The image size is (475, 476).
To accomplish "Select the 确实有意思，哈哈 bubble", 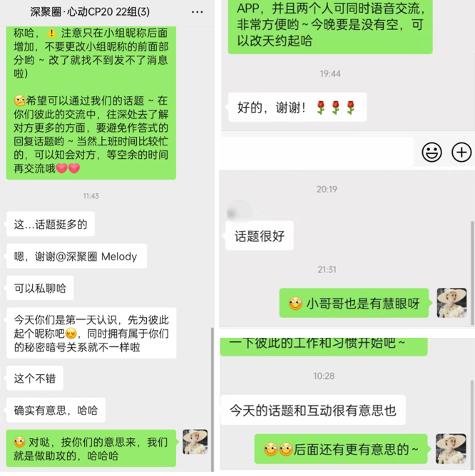I will tap(56, 410).
